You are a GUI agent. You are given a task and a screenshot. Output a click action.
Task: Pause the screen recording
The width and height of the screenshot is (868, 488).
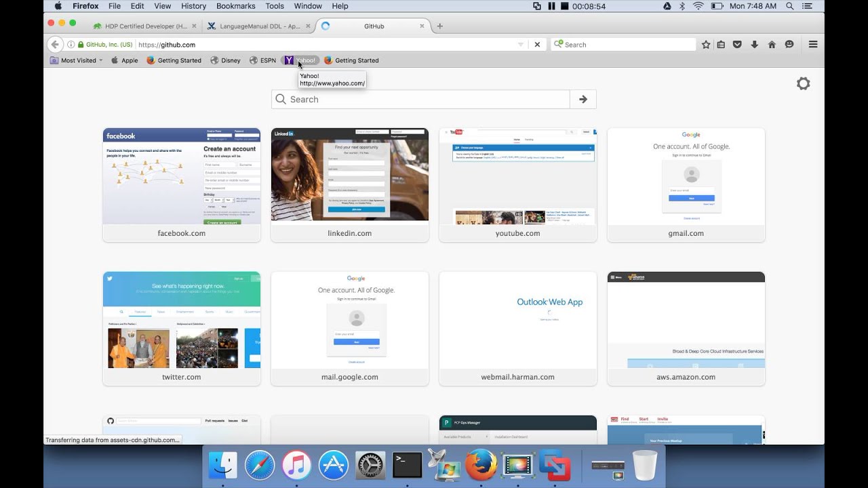551,6
